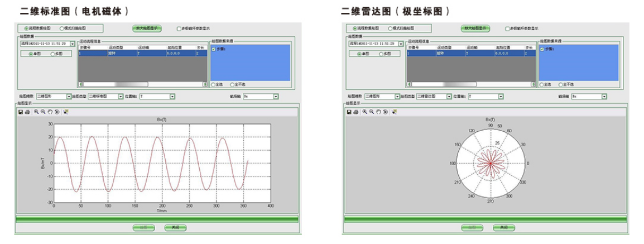
Task: Activate pan hand tool above the polar plot
Action: 378,112
